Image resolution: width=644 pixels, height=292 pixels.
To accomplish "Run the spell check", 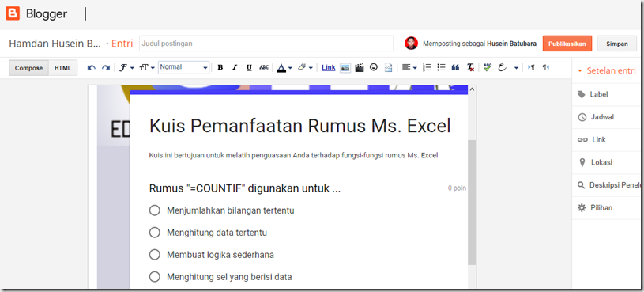I will coord(488,68).
